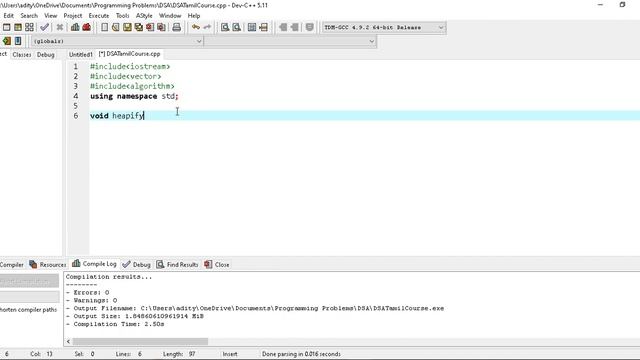Click the Open file toolbar icon
This screenshot has width=640, height=360.
[x=116, y=27]
